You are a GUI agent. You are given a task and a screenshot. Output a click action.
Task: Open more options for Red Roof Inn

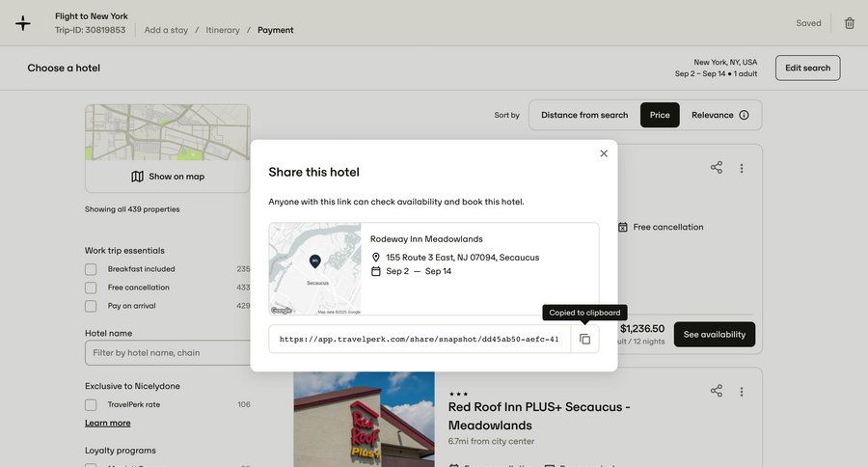[x=742, y=392]
